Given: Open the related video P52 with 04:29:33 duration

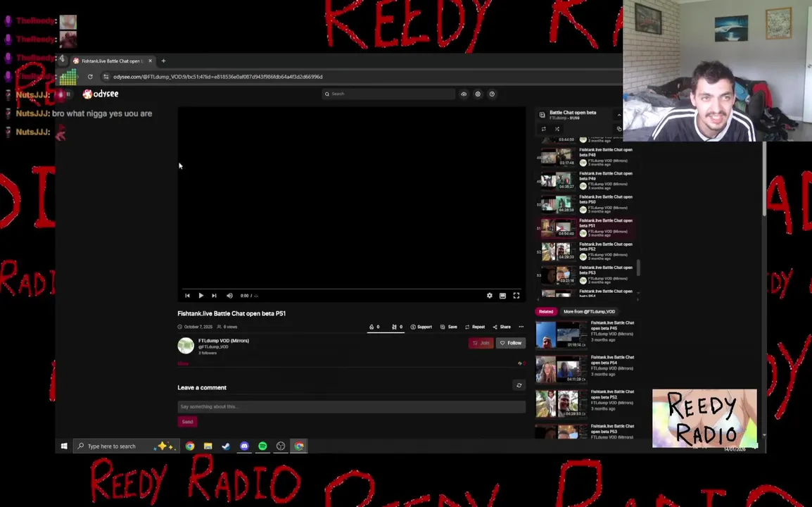Looking at the screenshot, I should point(585,403).
